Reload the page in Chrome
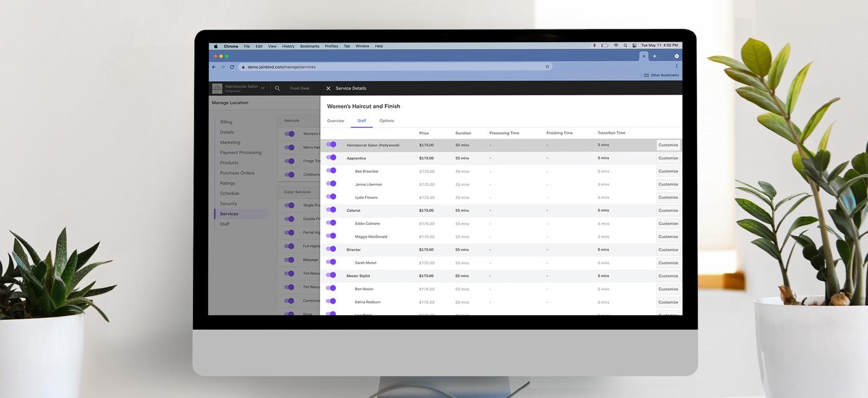Viewport: 868px width, 398px height. (232, 67)
